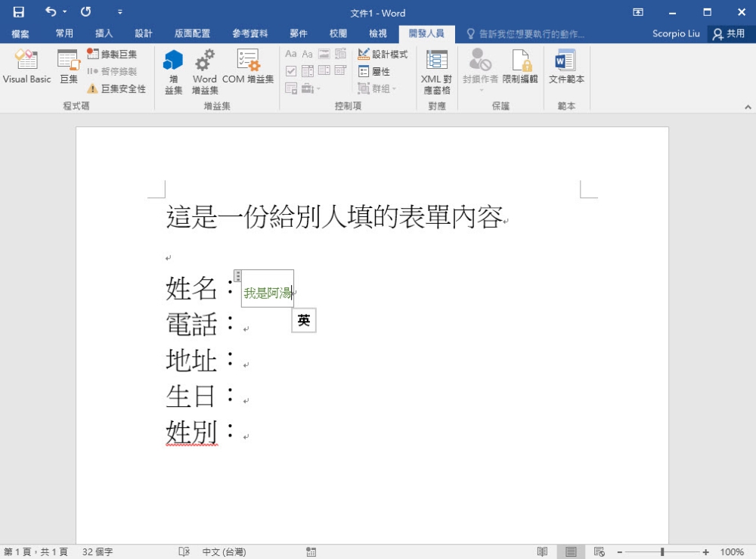Switch to the 參考資料 References tab
Viewport: 756px width, 559px height.
pos(249,33)
